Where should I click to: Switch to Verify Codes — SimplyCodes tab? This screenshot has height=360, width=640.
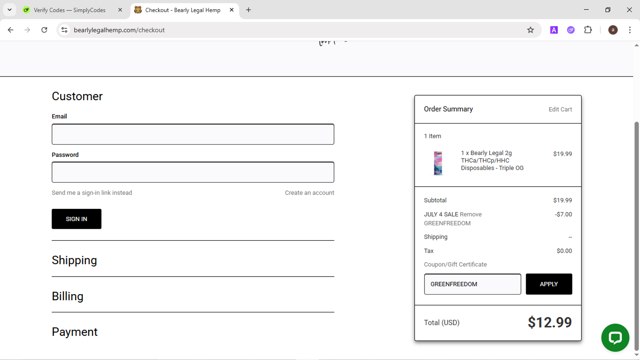tap(69, 10)
